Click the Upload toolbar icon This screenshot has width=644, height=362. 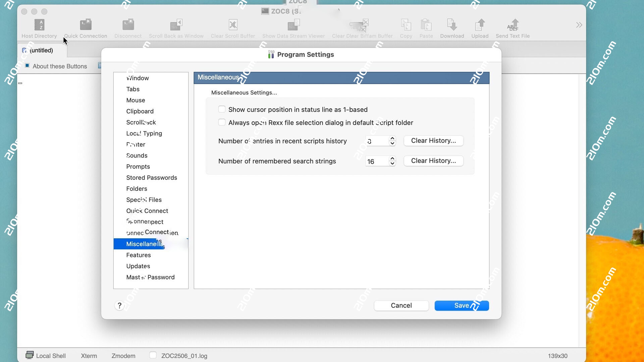tap(480, 25)
